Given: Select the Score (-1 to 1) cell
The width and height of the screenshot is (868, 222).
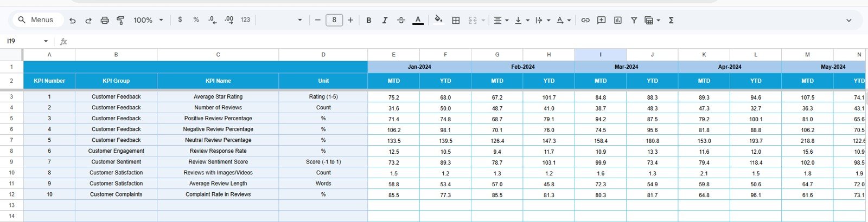Looking at the screenshot, I should [x=323, y=162].
